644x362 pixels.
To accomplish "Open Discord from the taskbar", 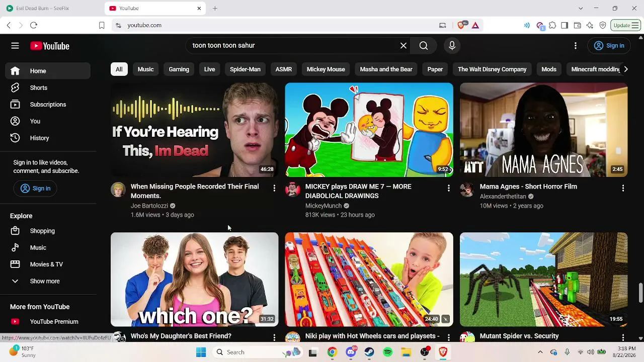I will pyautogui.click(x=351, y=352).
